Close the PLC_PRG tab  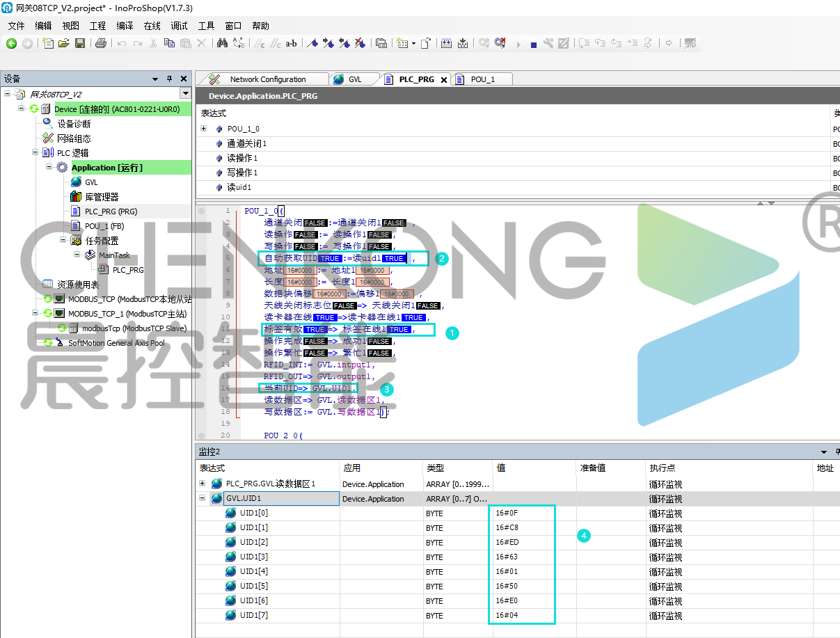(444, 80)
